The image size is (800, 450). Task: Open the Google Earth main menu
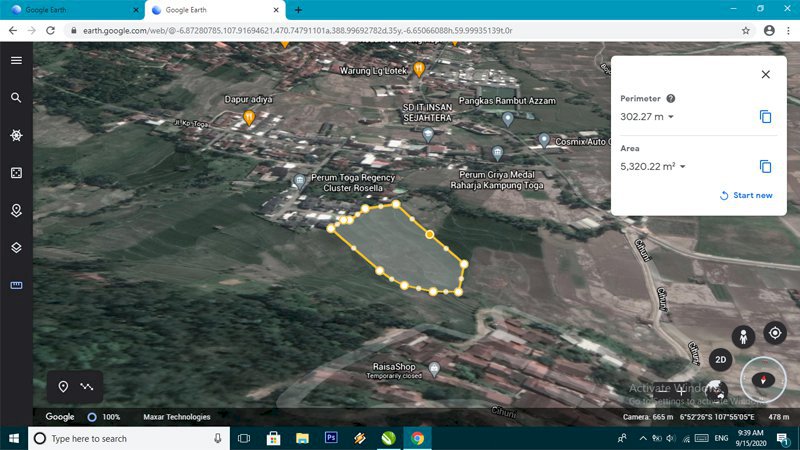[x=16, y=60]
